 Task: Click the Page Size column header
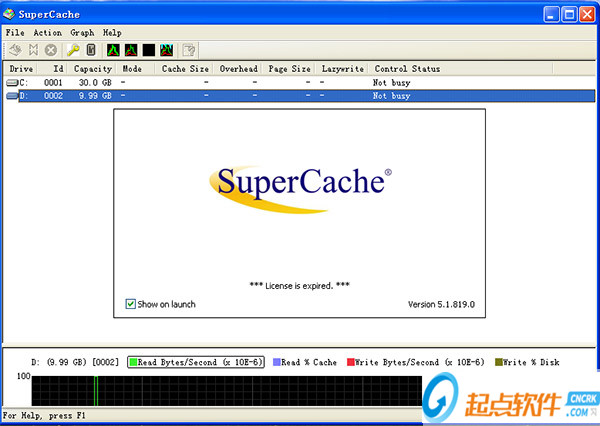pos(289,69)
